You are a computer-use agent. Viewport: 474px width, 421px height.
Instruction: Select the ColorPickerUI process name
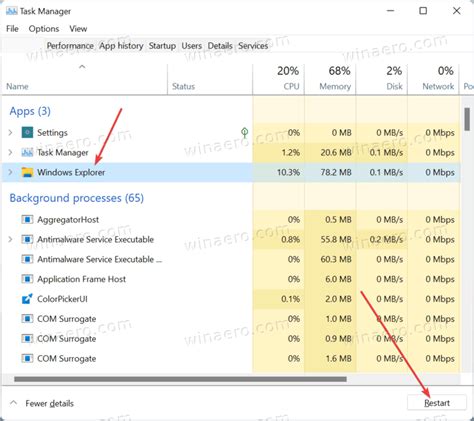coord(62,299)
